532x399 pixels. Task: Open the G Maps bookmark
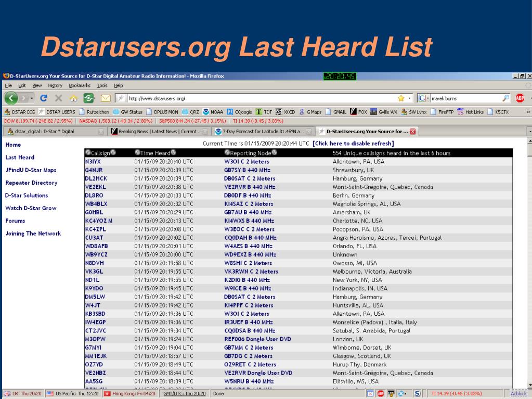pyautogui.click(x=310, y=112)
